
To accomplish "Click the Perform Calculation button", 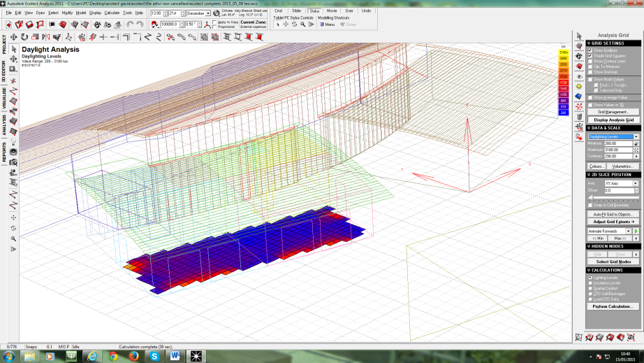I will coord(613,307).
